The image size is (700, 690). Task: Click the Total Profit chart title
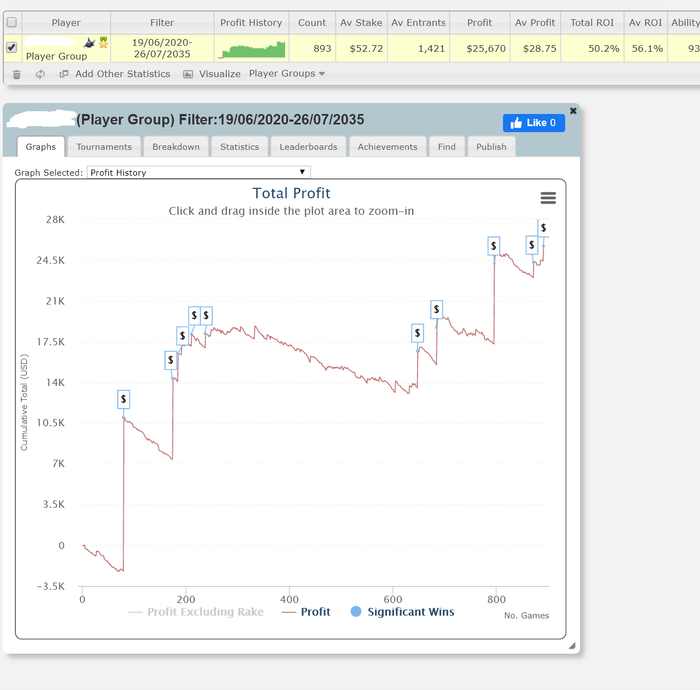coord(291,193)
